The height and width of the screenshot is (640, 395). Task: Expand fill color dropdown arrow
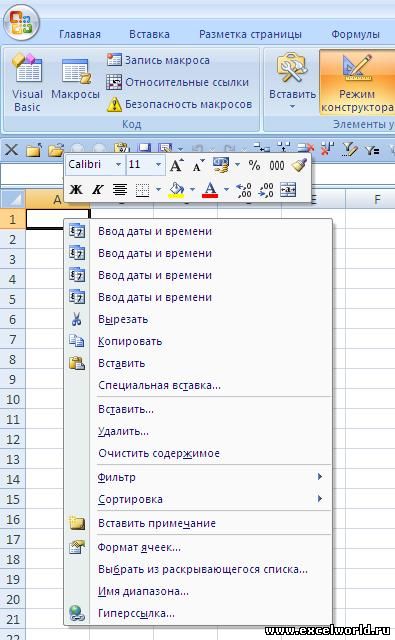click(192, 189)
